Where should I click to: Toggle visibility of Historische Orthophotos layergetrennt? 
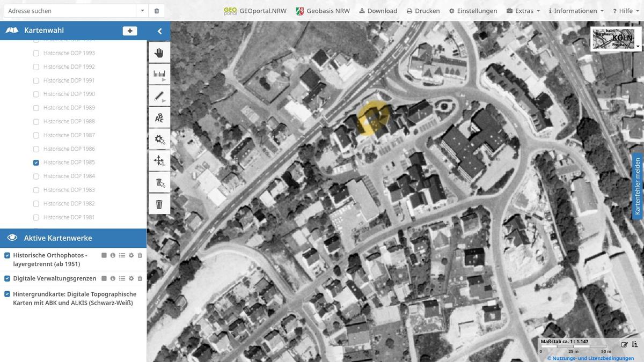[x=8, y=255]
